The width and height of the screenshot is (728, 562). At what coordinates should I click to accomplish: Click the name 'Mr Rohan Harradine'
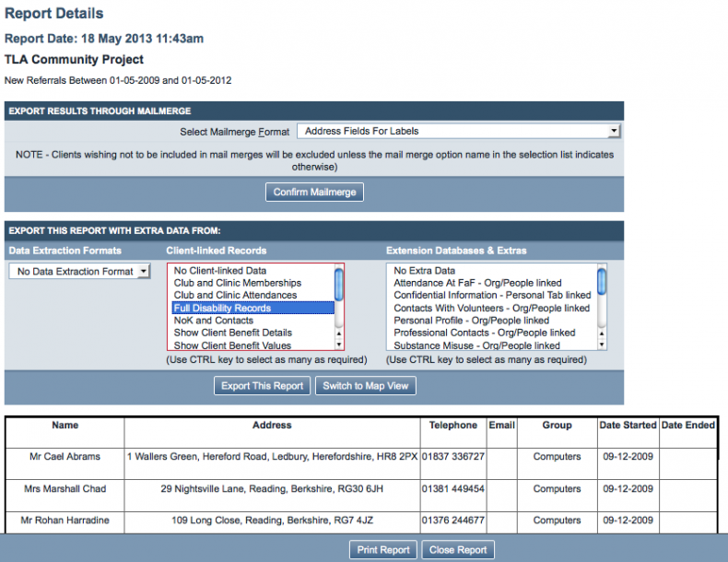coord(65,521)
